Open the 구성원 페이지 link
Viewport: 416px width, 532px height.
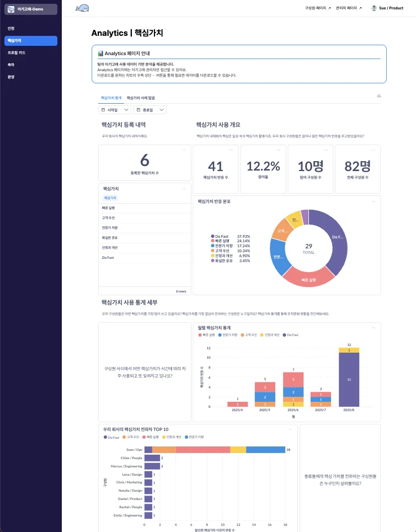(317, 8)
